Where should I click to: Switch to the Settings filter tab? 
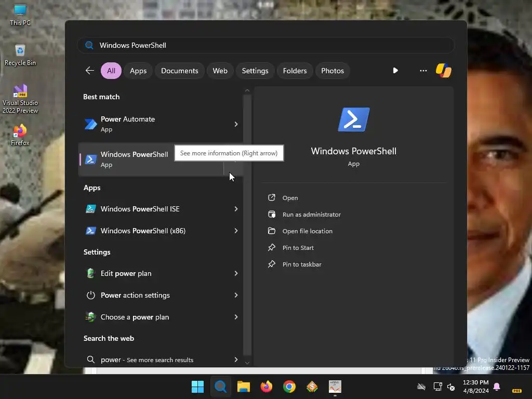tap(255, 71)
